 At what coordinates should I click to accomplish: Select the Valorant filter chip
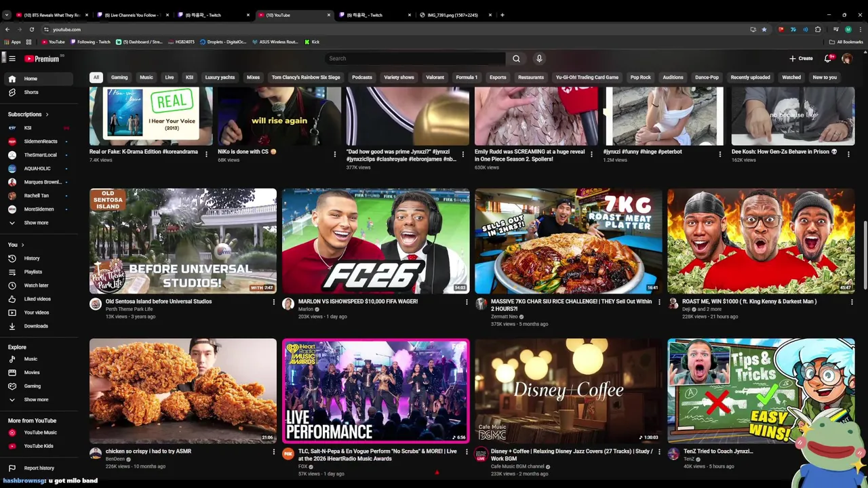click(435, 77)
